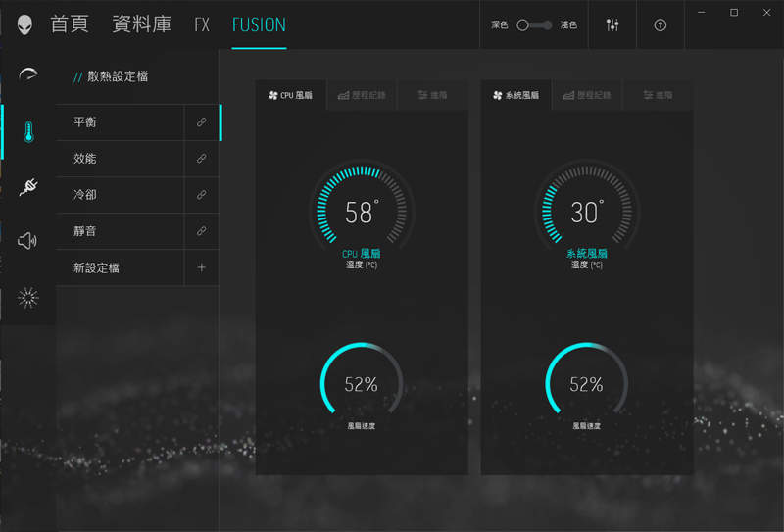
Task: Open the 資料庫 tab
Action: click(x=141, y=24)
